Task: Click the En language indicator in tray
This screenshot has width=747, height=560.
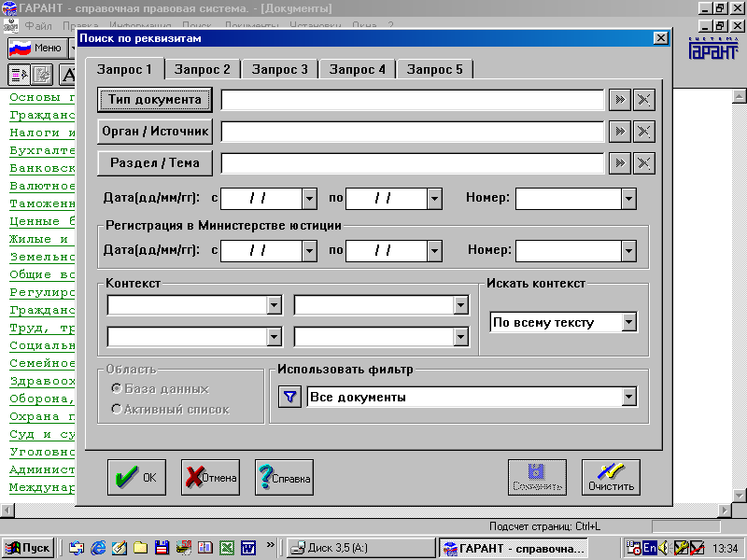Action: click(x=649, y=548)
